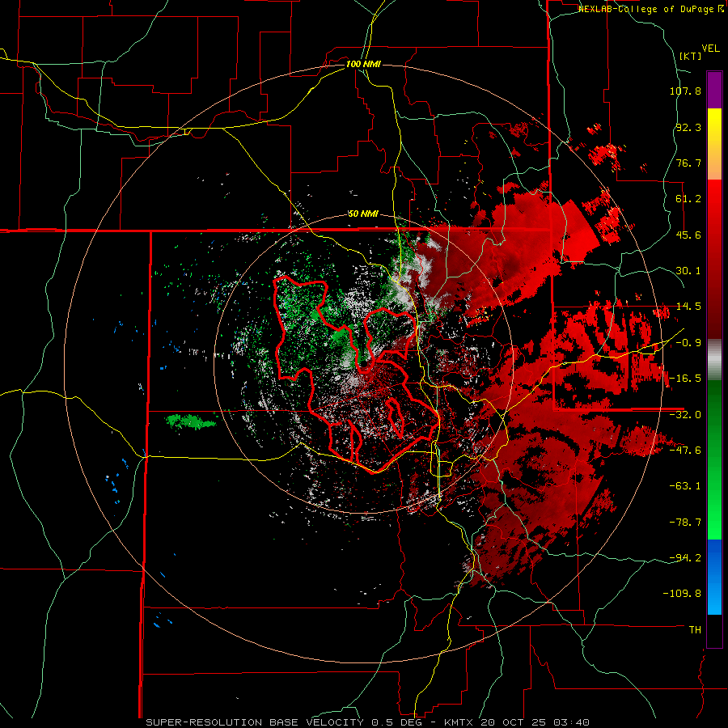
Task: Click the TH label on the scale
Action: (x=695, y=630)
